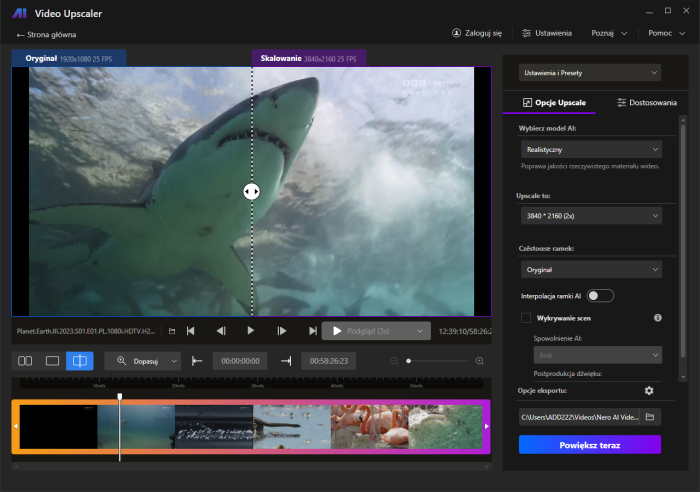The height and width of the screenshot is (492, 700).
Task: Click the start time field 00:00:00:00
Action: (240, 361)
